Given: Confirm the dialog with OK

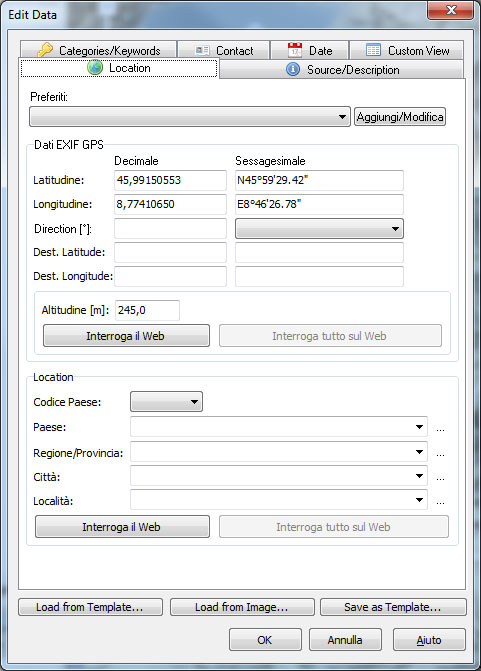Looking at the screenshot, I should click(x=265, y=640).
